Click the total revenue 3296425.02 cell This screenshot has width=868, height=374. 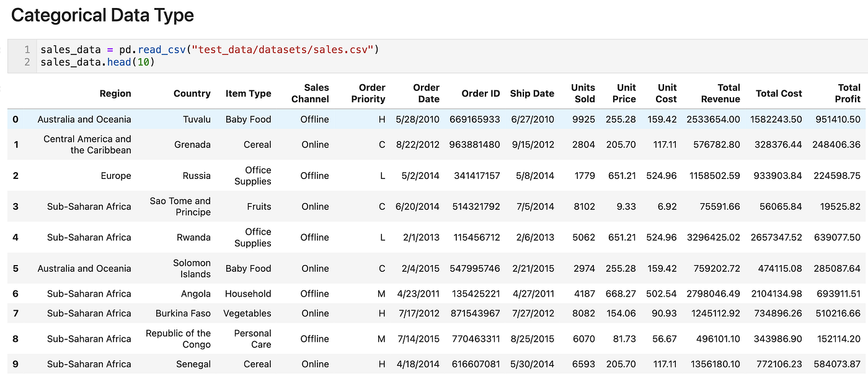(x=713, y=237)
